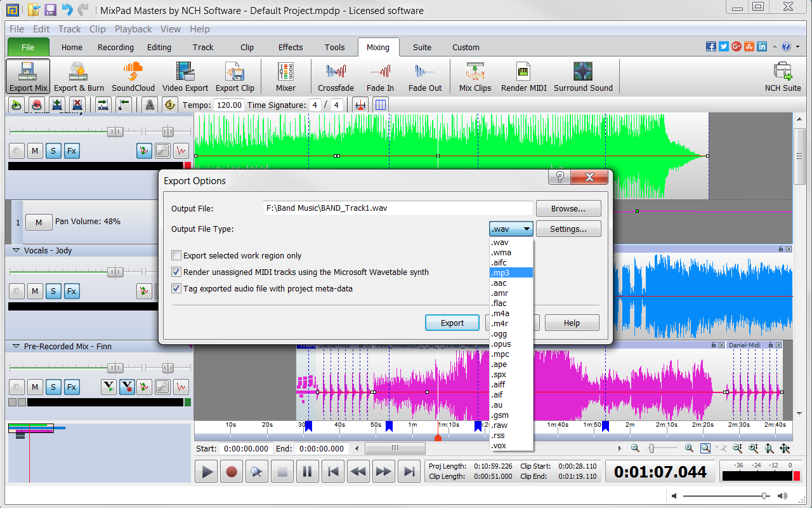Select .mp3 from the file type list
Image resolution: width=812 pixels, height=508 pixels.
coord(511,273)
